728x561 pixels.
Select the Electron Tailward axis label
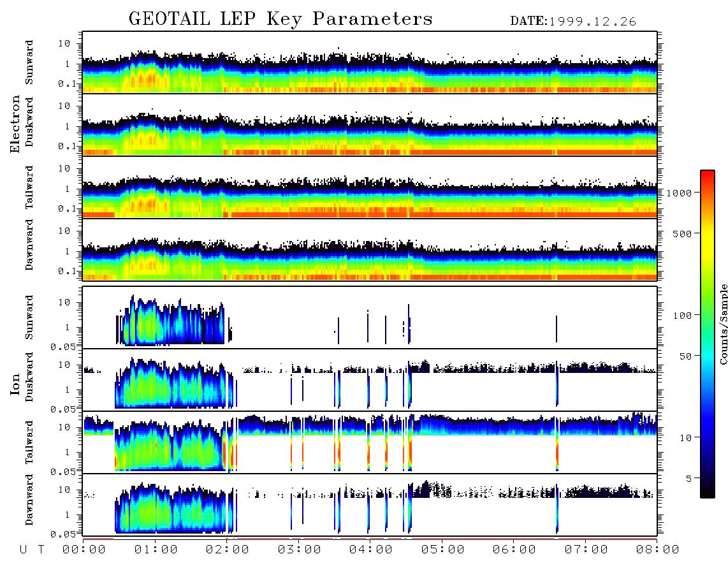click(29, 187)
